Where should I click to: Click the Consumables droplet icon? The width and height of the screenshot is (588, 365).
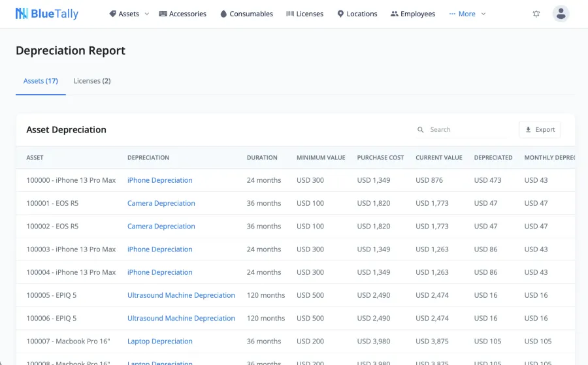tap(223, 14)
